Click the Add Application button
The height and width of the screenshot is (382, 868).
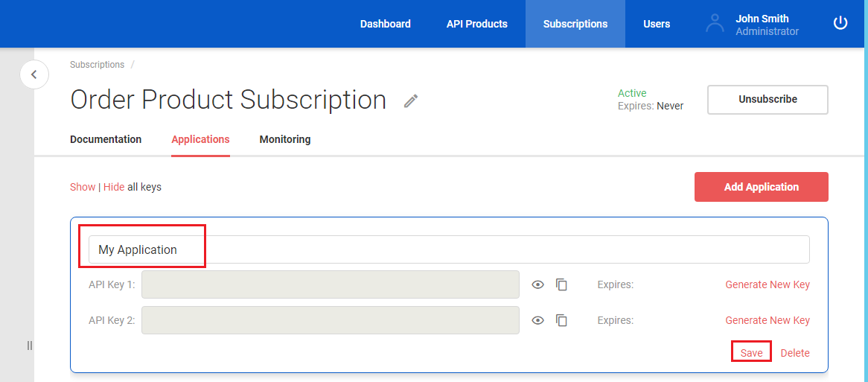pyautogui.click(x=761, y=187)
